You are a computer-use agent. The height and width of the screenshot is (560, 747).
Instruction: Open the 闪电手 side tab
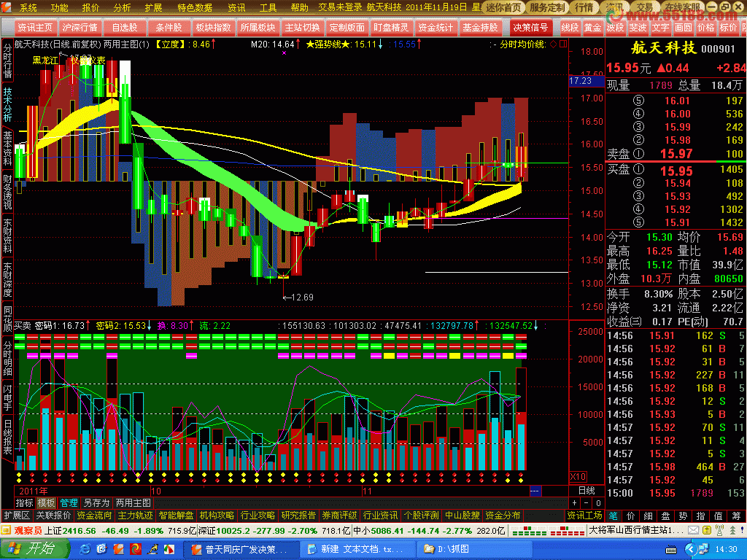click(x=7, y=397)
